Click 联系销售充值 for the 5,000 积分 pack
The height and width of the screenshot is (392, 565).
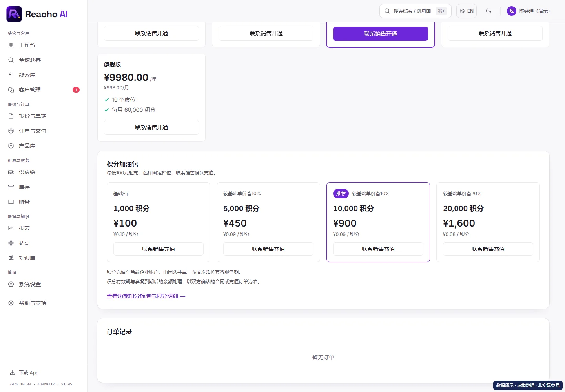(268, 249)
